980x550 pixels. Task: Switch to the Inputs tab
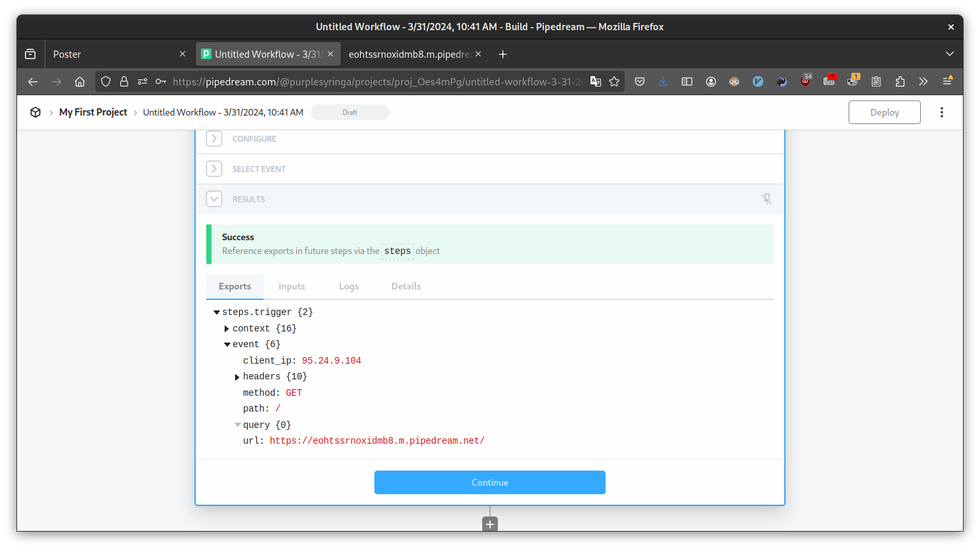tap(292, 287)
